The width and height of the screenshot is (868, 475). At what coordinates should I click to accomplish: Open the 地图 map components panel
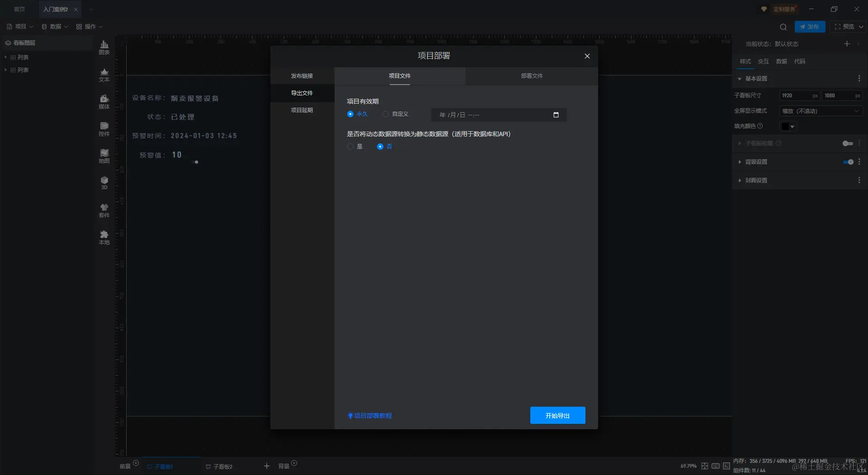tap(104, 156)
